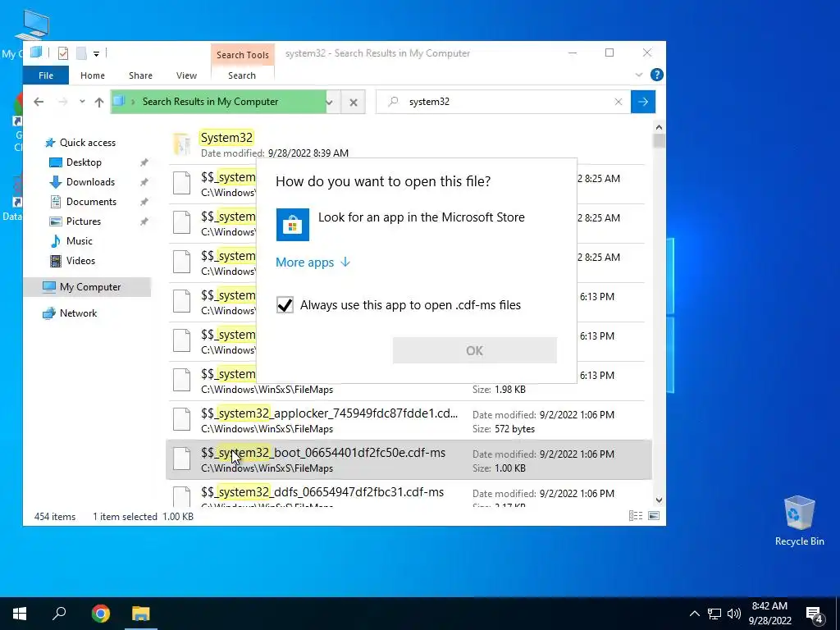Click file icon of the applocker result

[x=181, y=419]
